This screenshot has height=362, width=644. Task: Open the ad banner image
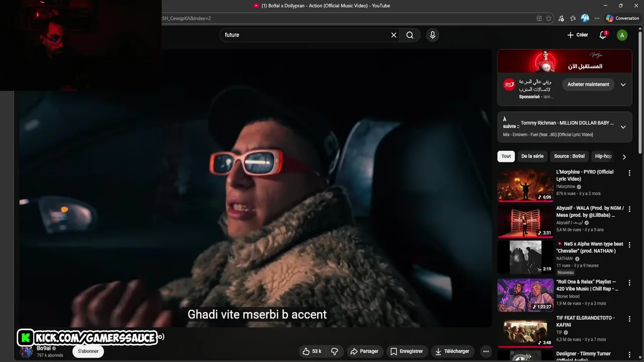coord(565,61)
